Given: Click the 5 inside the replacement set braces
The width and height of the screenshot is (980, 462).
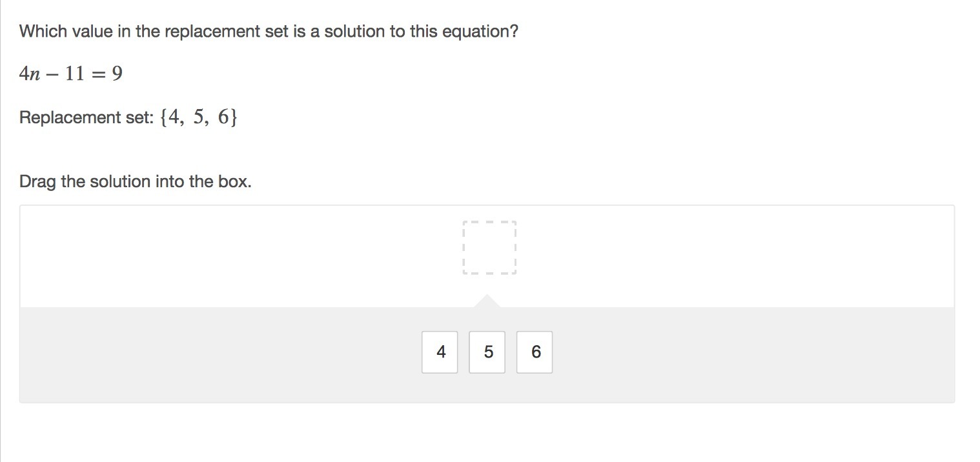Looking at the screenshot, I should point(199,117).
